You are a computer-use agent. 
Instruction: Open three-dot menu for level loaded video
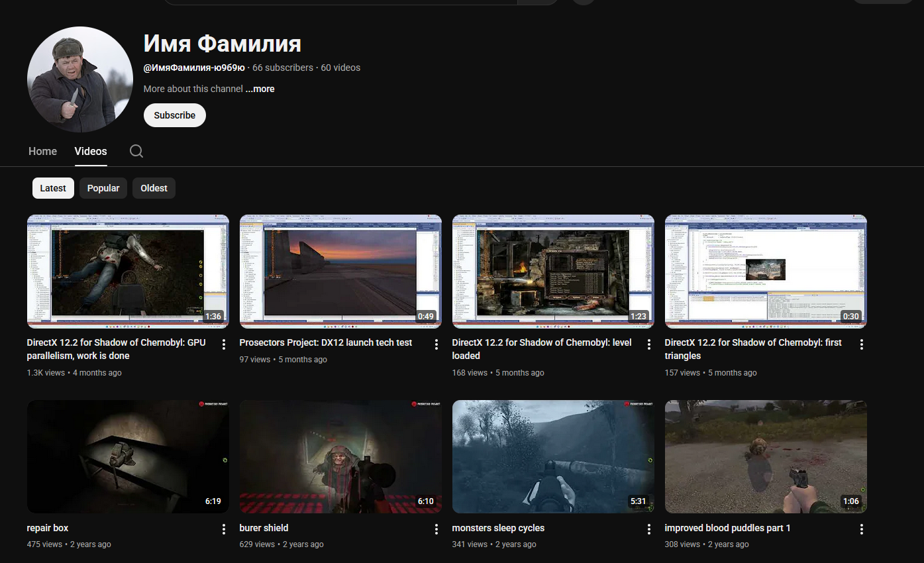click(649, 344)
